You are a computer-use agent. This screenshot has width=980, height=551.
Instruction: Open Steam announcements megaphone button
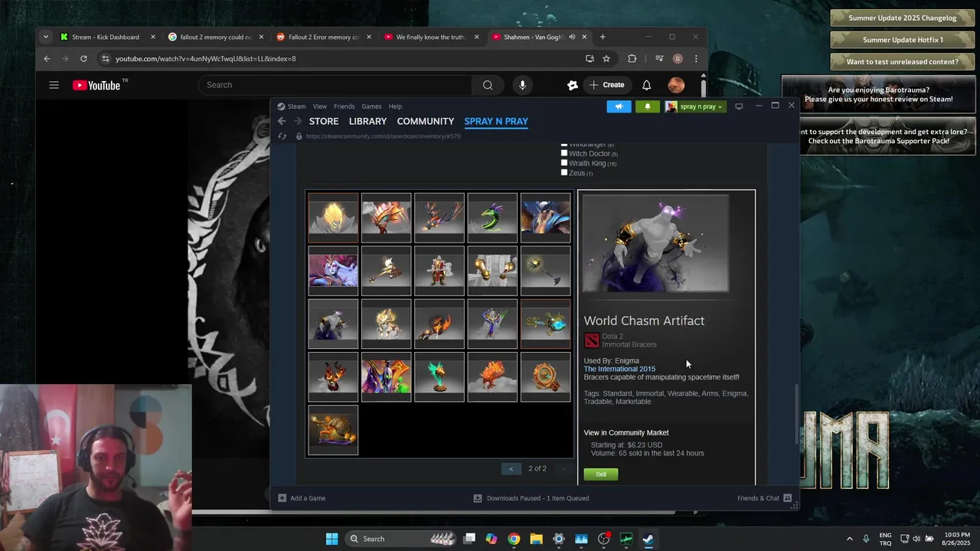point(619,106)
